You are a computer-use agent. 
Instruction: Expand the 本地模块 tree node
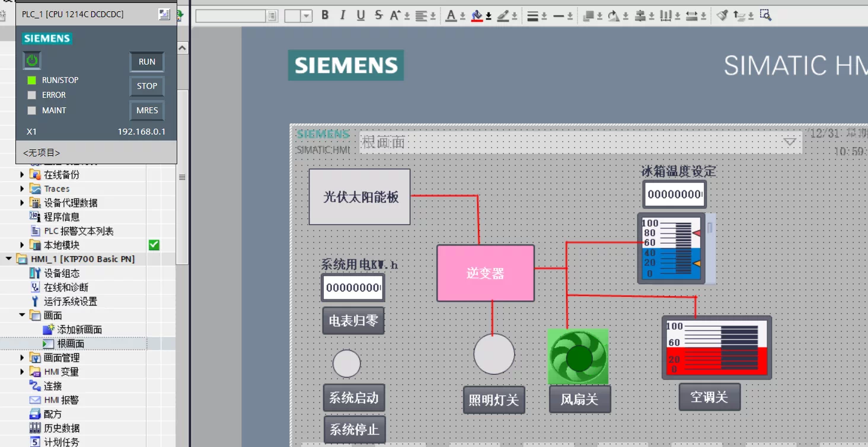[x=23, y=245]
